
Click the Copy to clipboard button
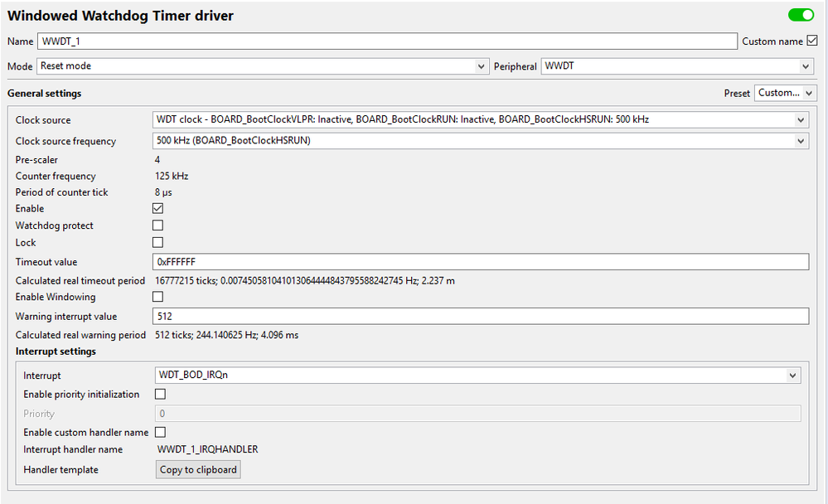pyautogui.click(x=199, y=470)
